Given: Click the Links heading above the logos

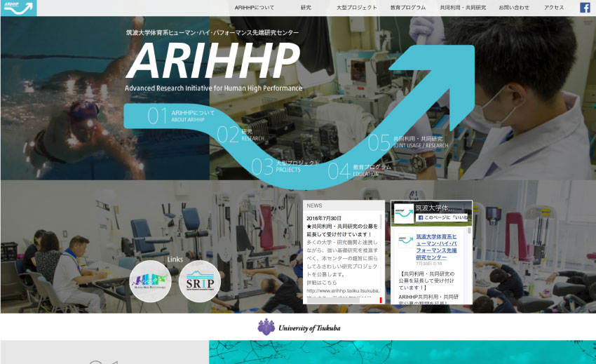Looking at the screenshot, I should (x=175, y=259).
